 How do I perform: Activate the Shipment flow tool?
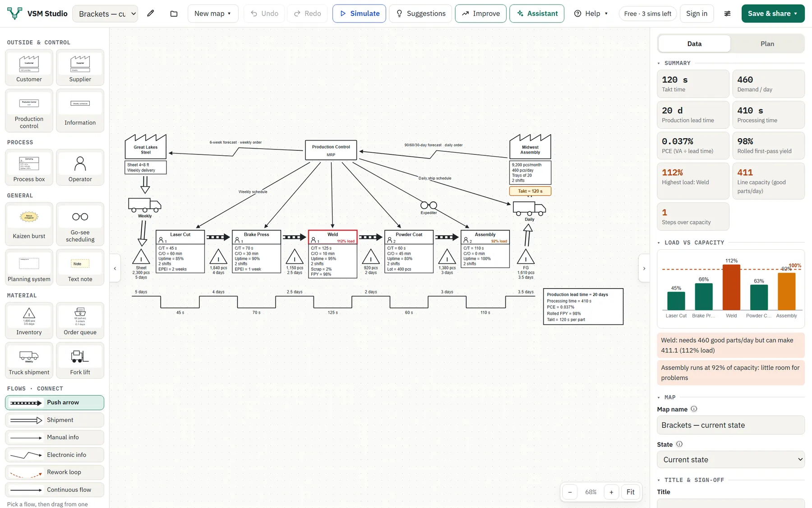pyautogui.click(x=55, y=420)
